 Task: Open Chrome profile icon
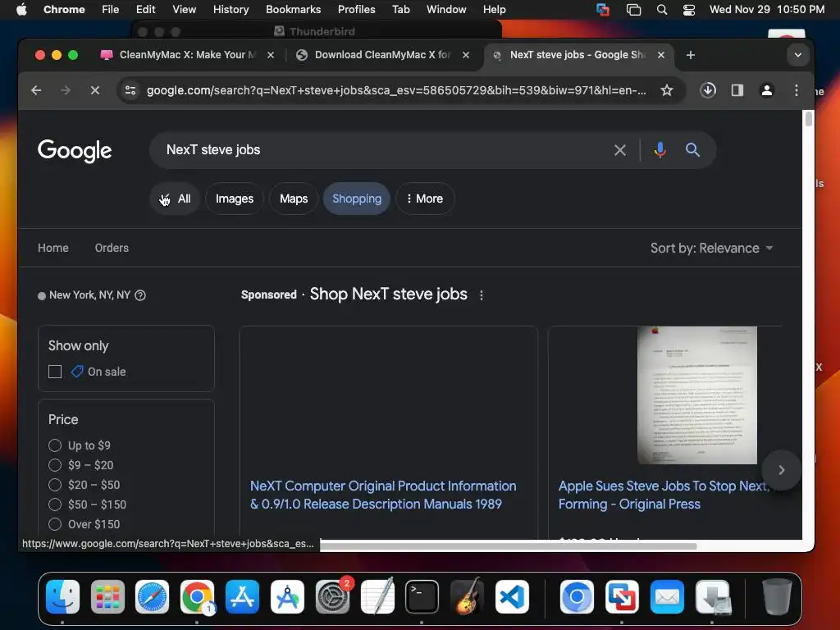click(767, 90)
